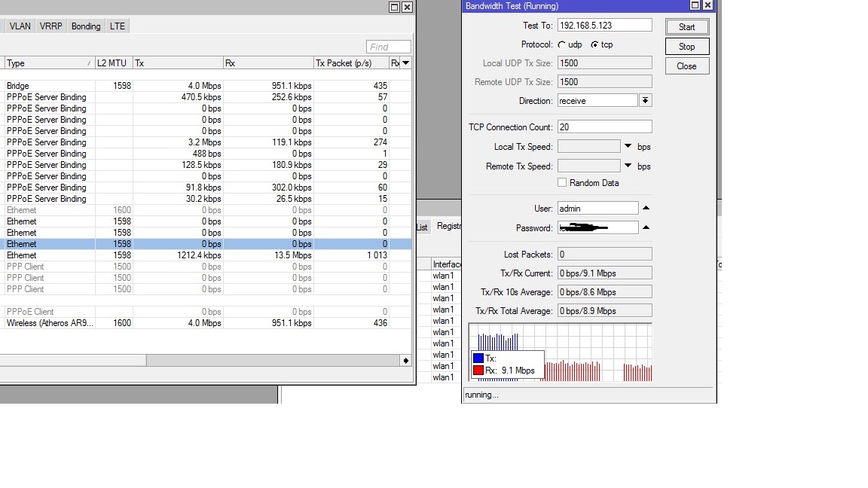Click the Tx/Rx Current value field
Screen dimensions: 868x488
(604, 273)
